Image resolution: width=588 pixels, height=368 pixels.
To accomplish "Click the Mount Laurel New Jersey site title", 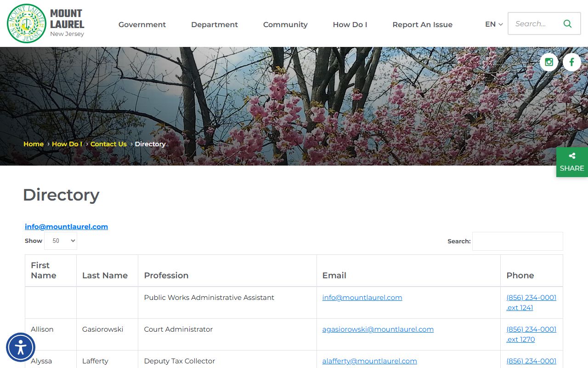I will (x=67, y=23).
